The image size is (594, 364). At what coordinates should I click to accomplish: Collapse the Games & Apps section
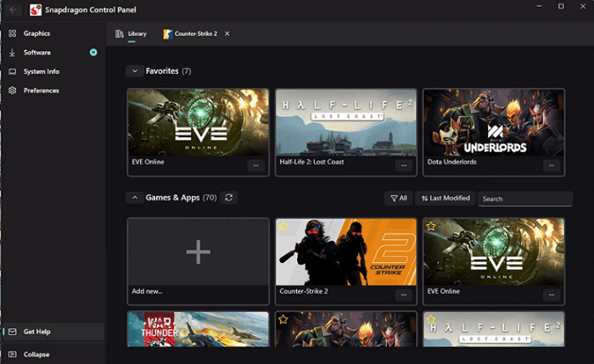[133, 198]
